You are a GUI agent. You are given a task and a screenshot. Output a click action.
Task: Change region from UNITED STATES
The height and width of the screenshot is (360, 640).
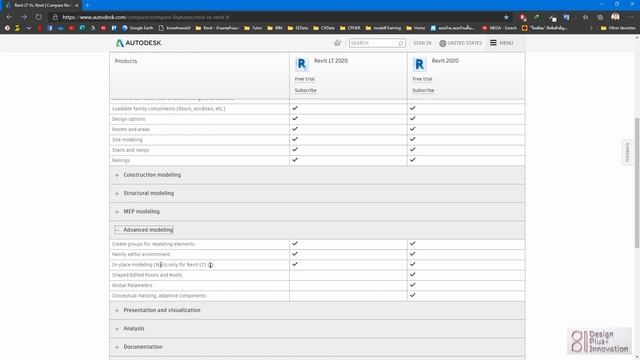[460, 43]
